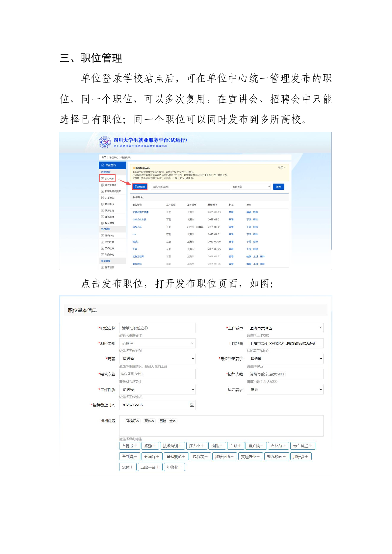This screenshot has width=392, height=554.
Task: Open the 最低学历要求 dropdown
Action: point(285,359)
